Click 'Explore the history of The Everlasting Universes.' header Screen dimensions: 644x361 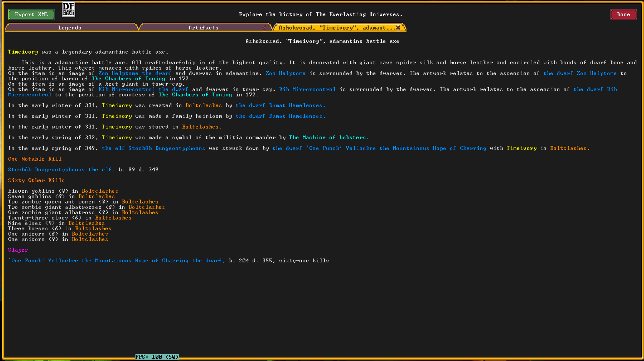(320, 14)
